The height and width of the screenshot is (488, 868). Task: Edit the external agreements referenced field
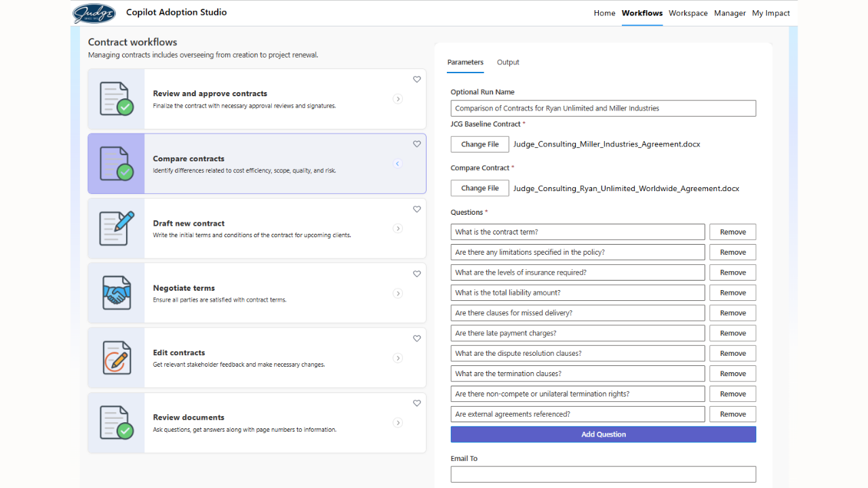[x=578, y=414]
